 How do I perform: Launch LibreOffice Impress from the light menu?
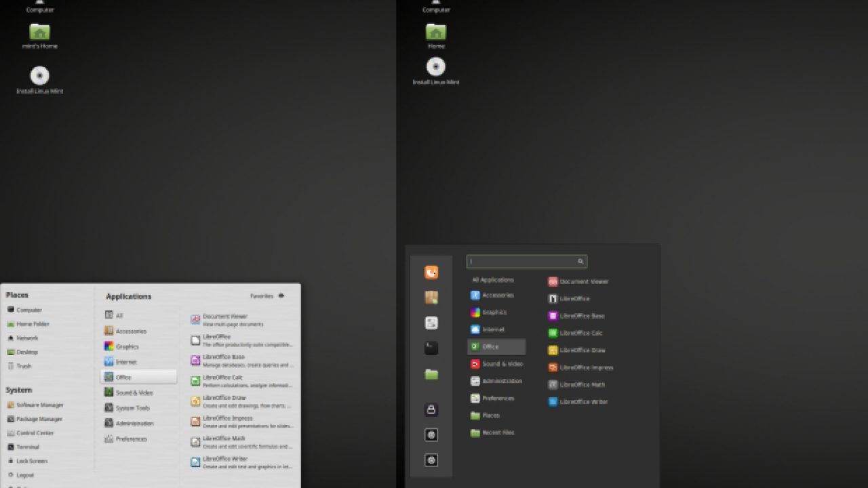click(x=241, y=422)
